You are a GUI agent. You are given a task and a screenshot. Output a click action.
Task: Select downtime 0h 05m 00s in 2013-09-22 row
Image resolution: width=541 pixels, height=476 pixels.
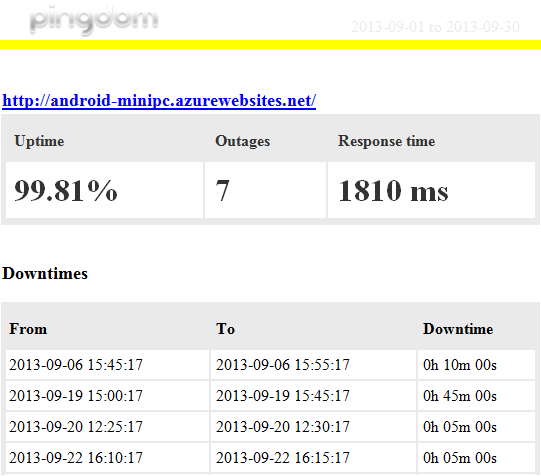coord(476,458)
